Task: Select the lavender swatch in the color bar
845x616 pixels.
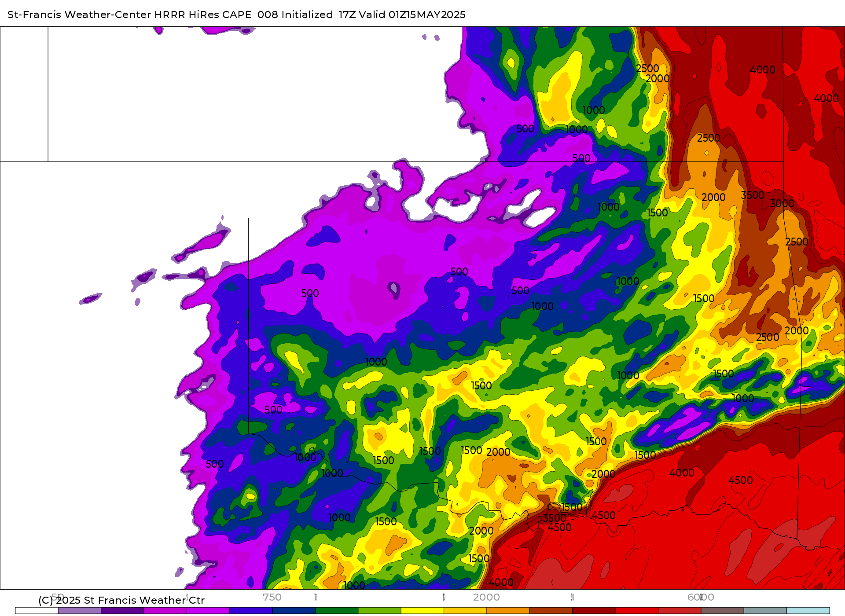Action: pyautogui.click(x=80, y=611)
